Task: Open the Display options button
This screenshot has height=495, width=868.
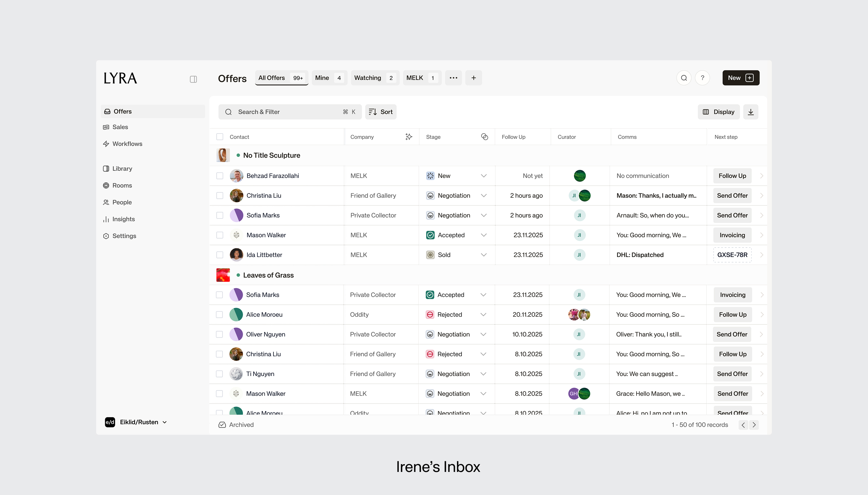Action: (x=718, y=112)
